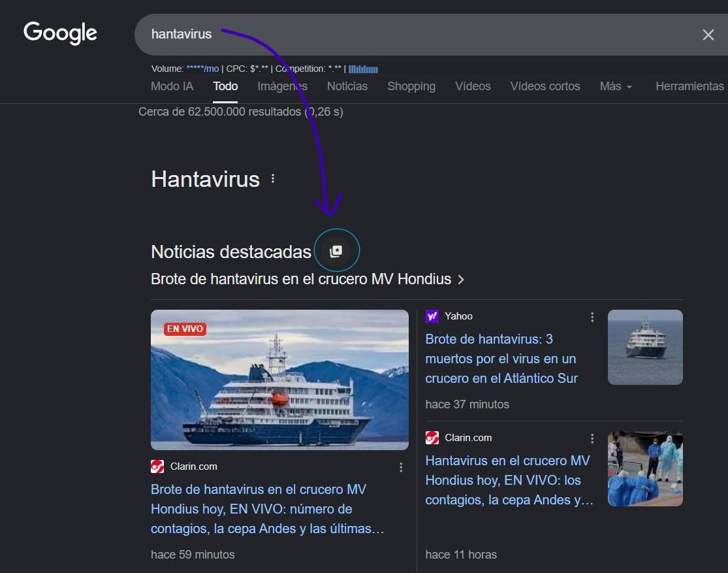This screenshot has width=728, height=573.
Task: Click the Clarin.com source name in the right column
Action: coord(468,438)
